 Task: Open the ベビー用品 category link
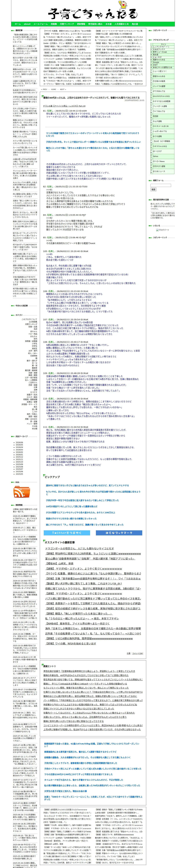click(33, 334)
